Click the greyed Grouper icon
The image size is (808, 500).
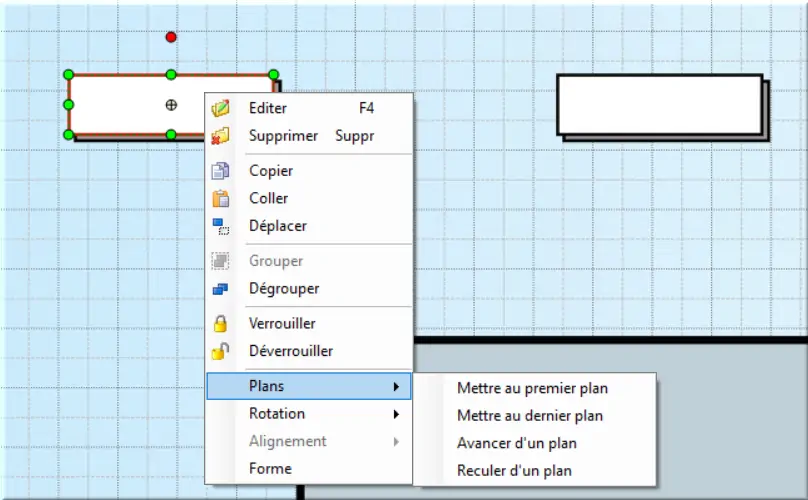pos(221,261)
